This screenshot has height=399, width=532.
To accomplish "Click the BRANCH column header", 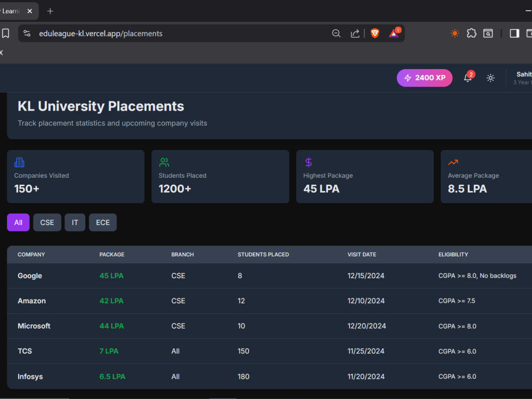I will tap(182, 254).
